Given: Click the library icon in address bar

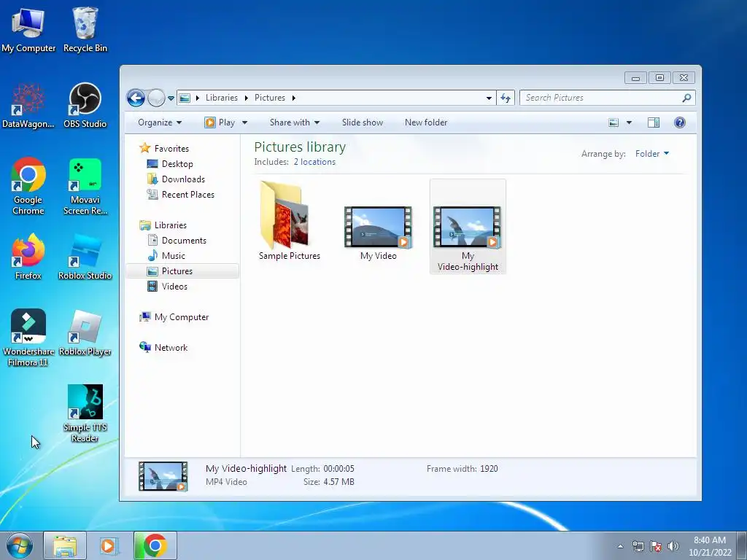Looking at the screenshot, I should coord(185,98).
